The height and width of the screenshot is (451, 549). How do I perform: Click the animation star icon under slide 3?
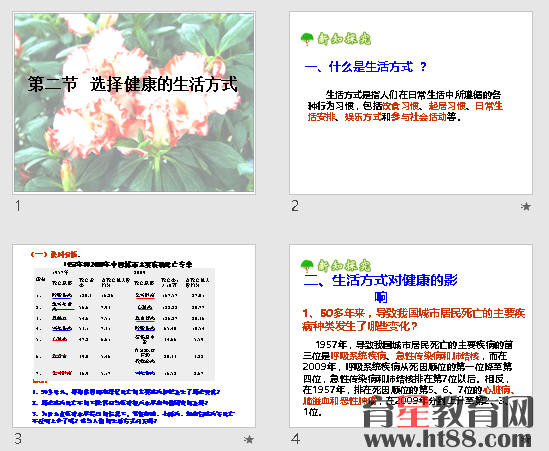tap(248, 439)
